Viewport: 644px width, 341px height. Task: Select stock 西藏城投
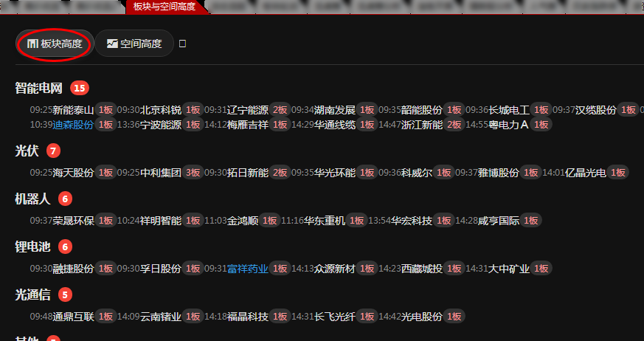point(422,269)
